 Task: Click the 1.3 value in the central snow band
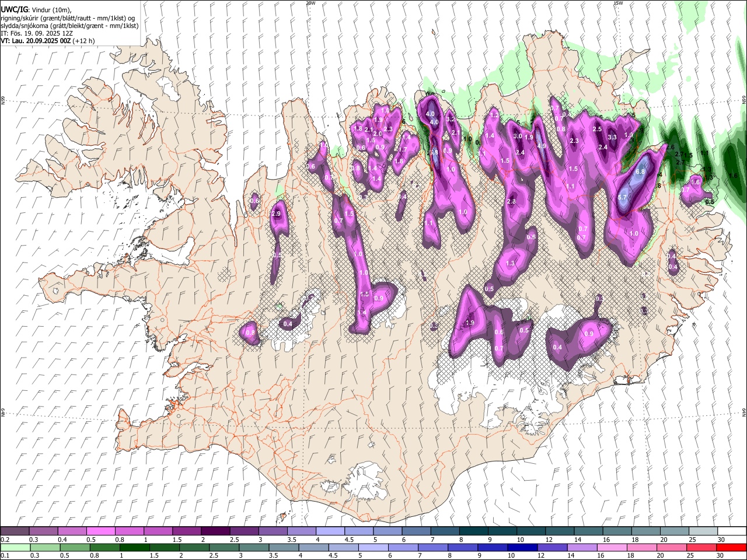(511, 264)
